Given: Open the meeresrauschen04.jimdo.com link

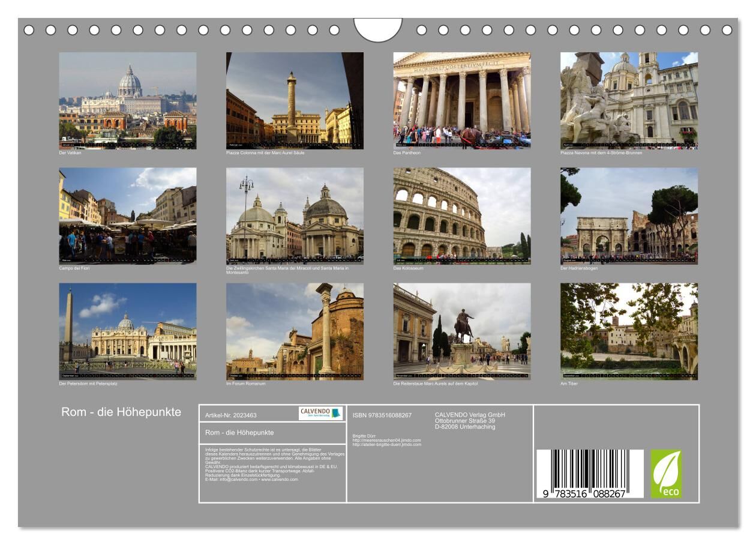Looking at the screenshot, I should pyautogui.click(x=386, y=440).
